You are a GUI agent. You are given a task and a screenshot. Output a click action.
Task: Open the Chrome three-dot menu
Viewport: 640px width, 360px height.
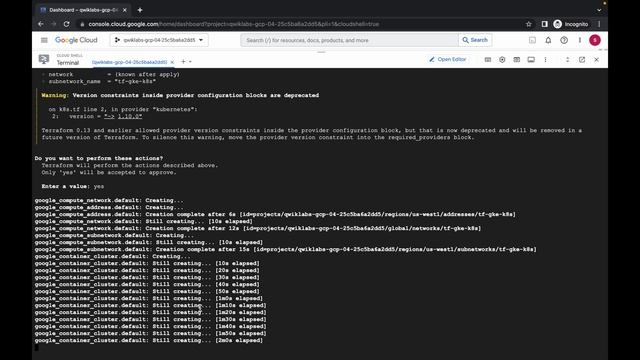coord(599,24)
